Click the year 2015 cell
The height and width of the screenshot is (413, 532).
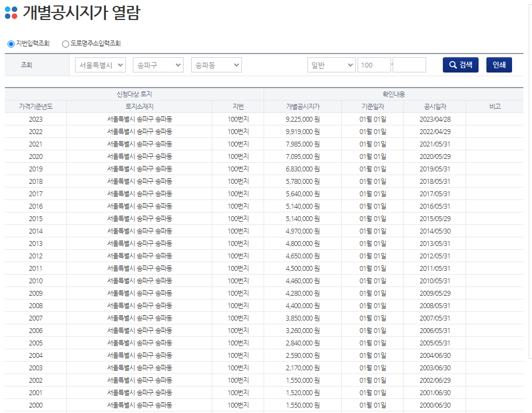36,219
